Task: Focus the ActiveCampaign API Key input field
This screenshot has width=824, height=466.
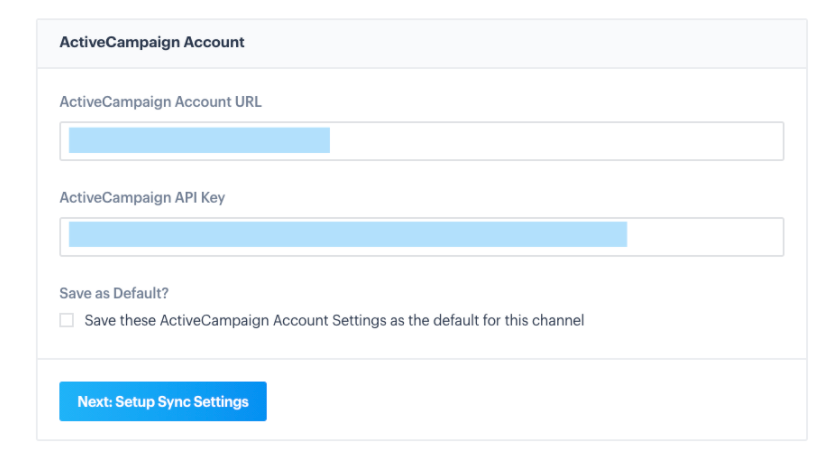Action: point(421,236)
